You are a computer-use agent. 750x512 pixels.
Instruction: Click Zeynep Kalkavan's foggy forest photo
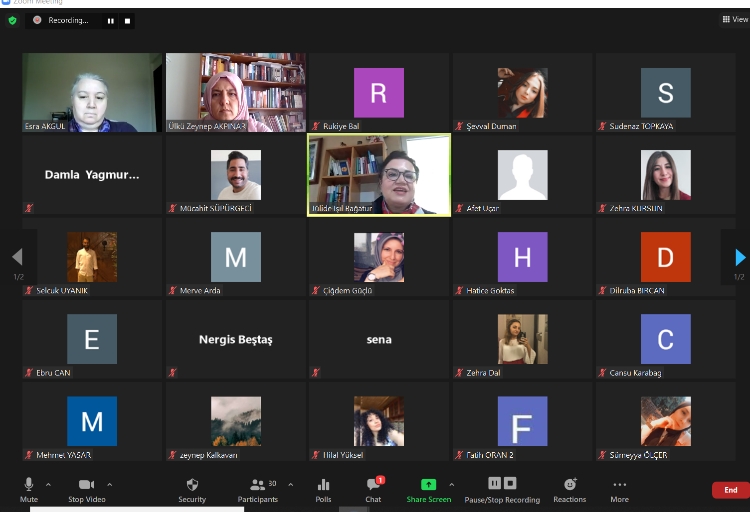tap(236, 421)
